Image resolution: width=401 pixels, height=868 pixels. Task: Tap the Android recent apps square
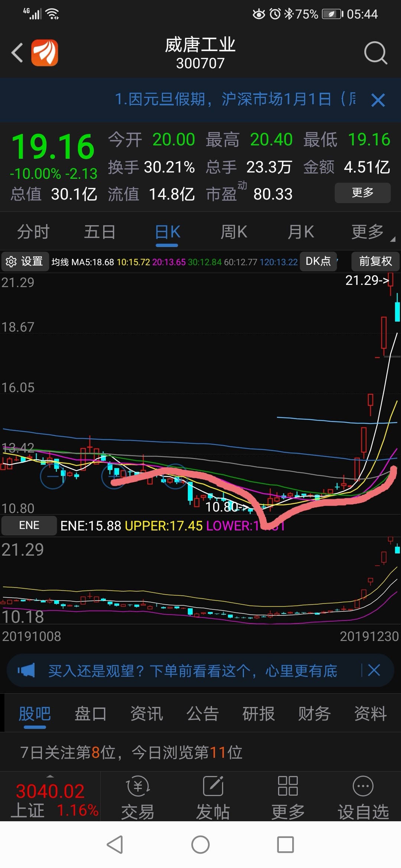tap(286, 845)
